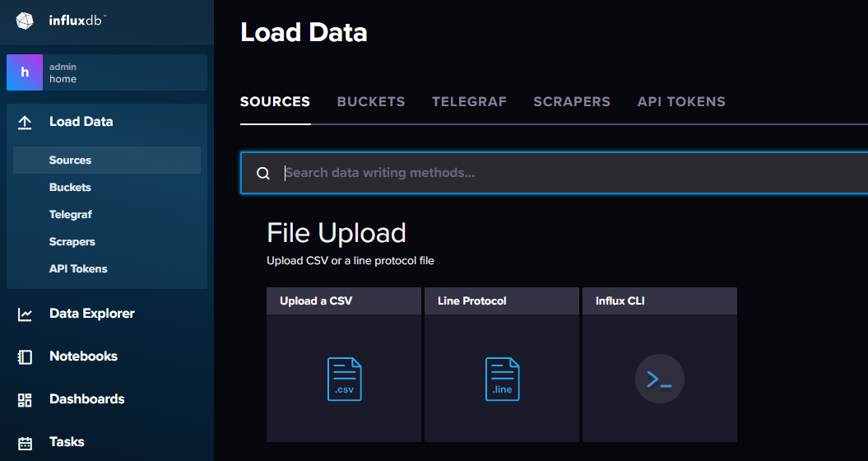Viewport: 868px width, 461px height.
Task: Open the Sources item in sidebar
Action: [x=107, y=161]
